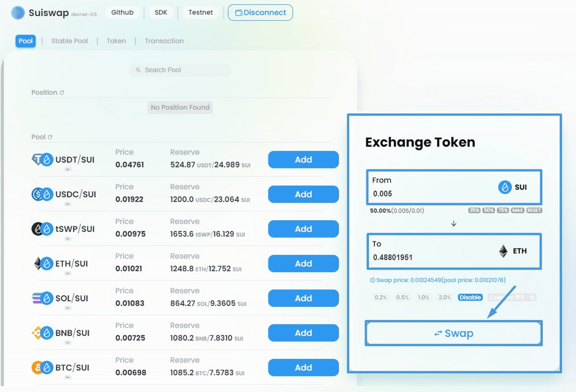Click the swap price info icon
This screenshot has height=392, width=576.
[372, 280]
